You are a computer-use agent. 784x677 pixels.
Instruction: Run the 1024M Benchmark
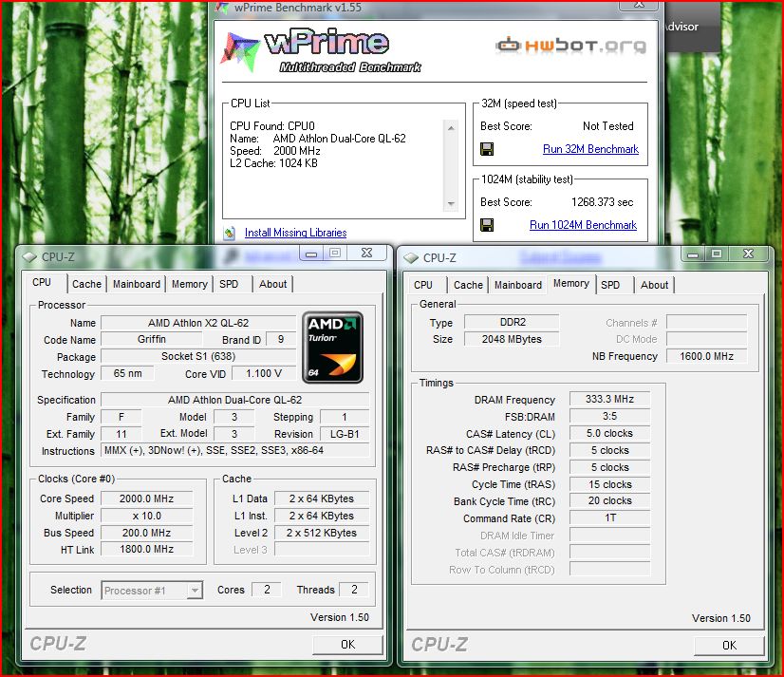pyautogui.click(x=583, y=225)
